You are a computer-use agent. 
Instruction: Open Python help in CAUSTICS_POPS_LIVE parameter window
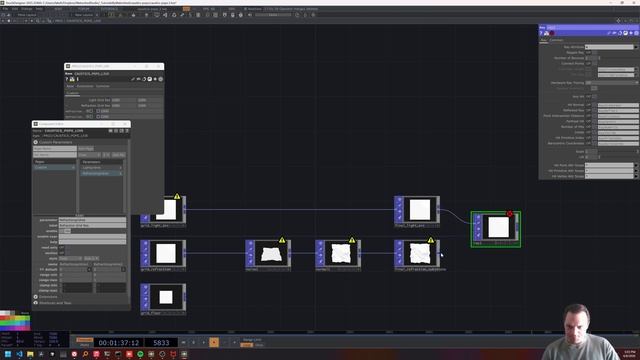point(72,79)
